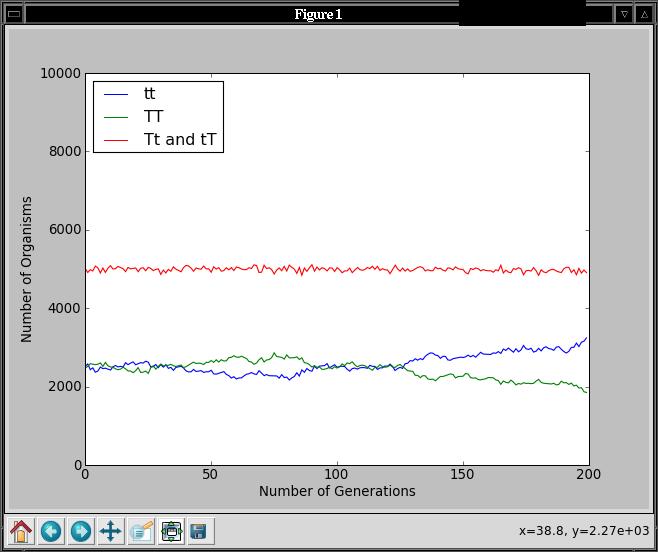658x552 pixels.
Task: Open Configure subplots dialog
Action: coord(171,531)
